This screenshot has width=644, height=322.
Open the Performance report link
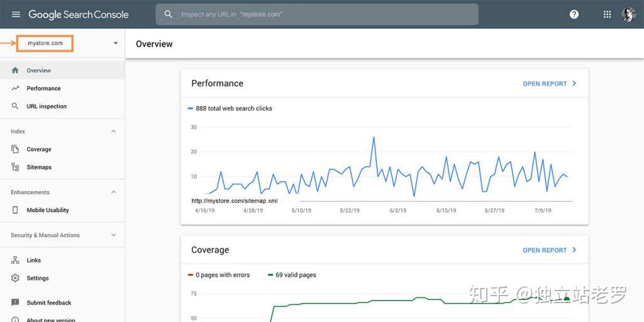[545, 84]
